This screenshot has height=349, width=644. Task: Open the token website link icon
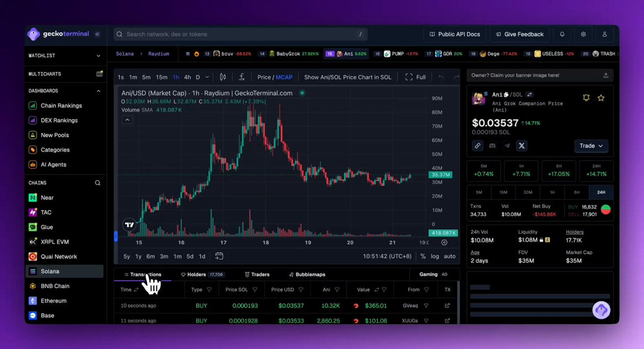pyautogui.click(x=477, y=146)
